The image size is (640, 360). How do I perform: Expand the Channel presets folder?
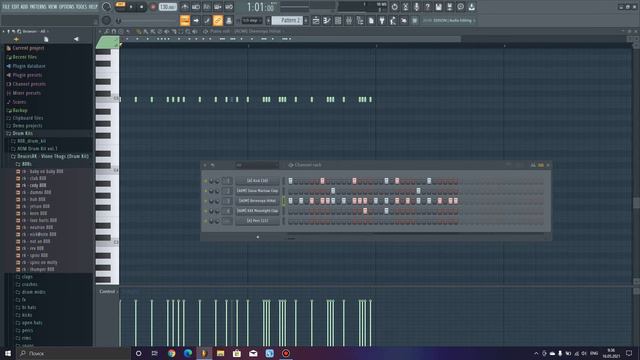click(x=29, y=84)
